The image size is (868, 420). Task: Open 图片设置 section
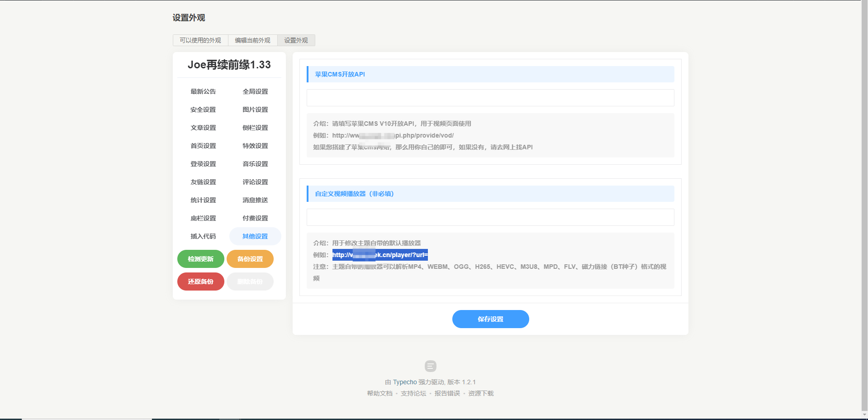[255, 110]
